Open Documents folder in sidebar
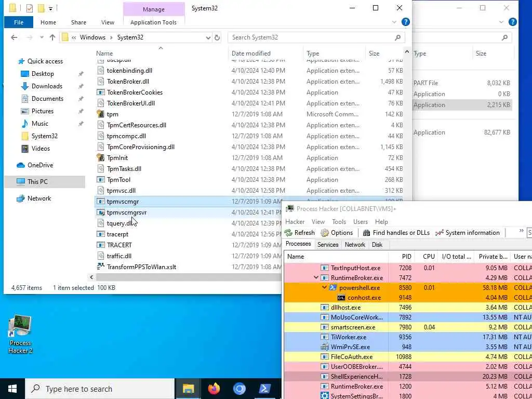Screen dimensions: 532x399 pyautogui.click(x=47, y=99)
